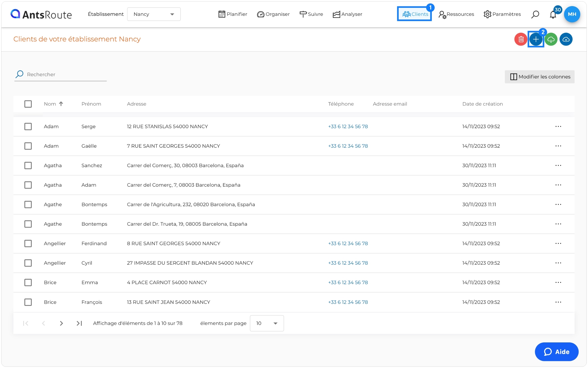The height and width of the screenshot is (368, 588).
Task: Go to first page of clients
Action: [x=26, y=323]
